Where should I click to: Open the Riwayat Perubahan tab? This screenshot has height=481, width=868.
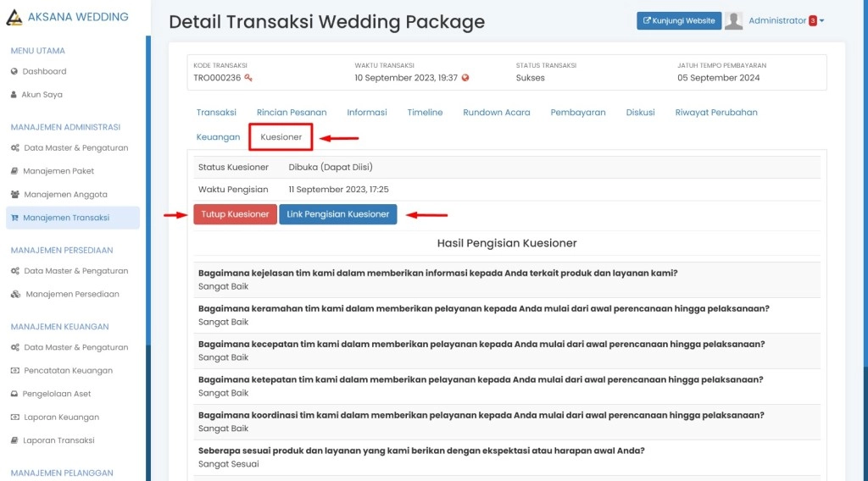[716, 113]
